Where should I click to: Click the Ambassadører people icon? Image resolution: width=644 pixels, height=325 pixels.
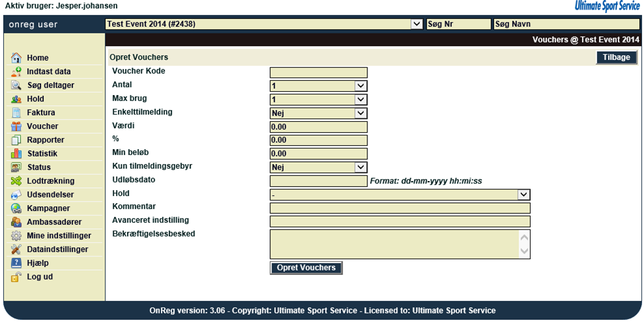pos(16,222)
